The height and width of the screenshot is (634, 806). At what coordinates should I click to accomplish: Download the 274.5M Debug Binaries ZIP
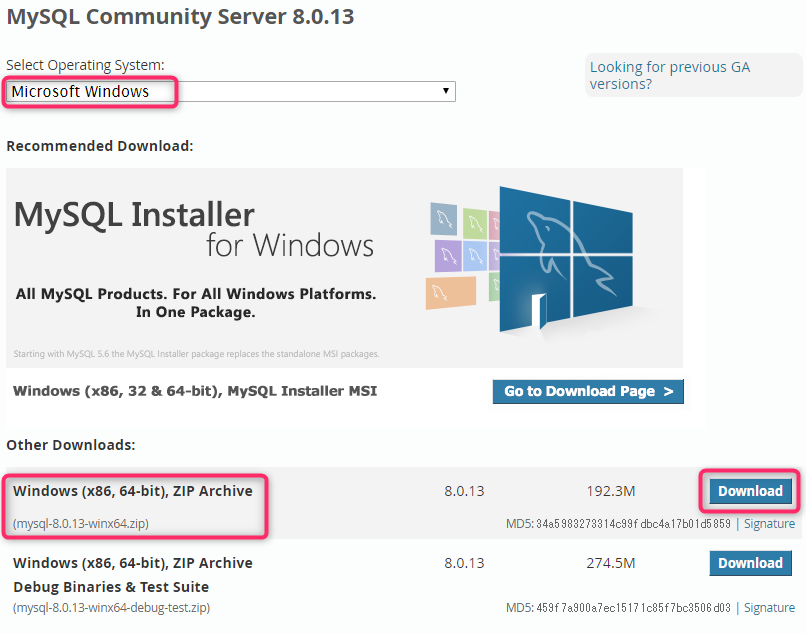pos(750,563)
